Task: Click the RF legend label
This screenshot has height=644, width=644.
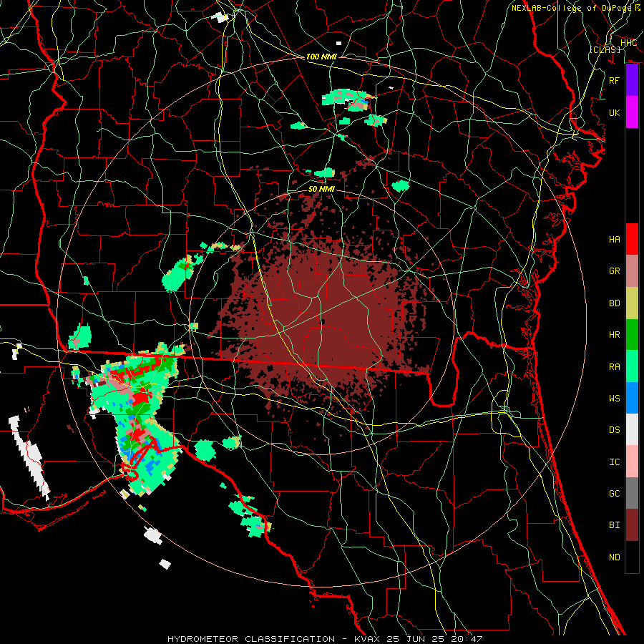Action: click(x=614, y=80)
